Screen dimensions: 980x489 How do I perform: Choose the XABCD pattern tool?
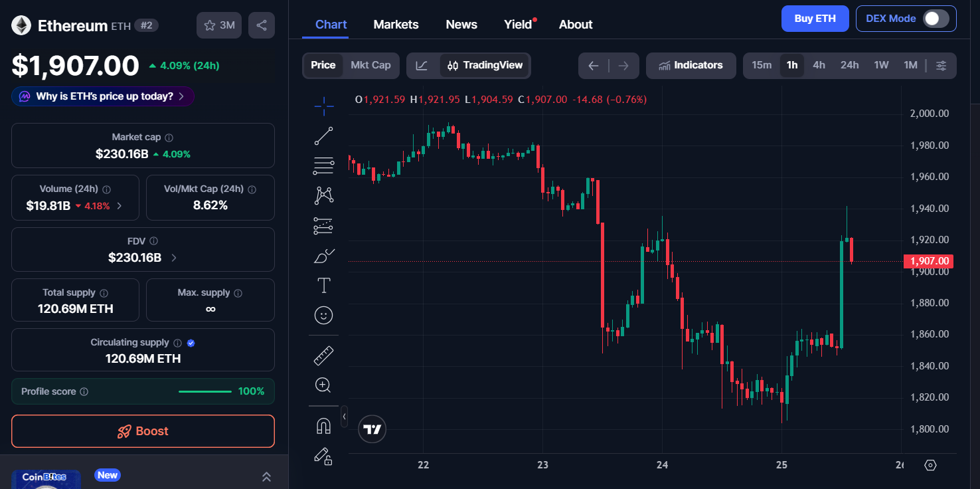pyautogui.click(x=324, y=195)
